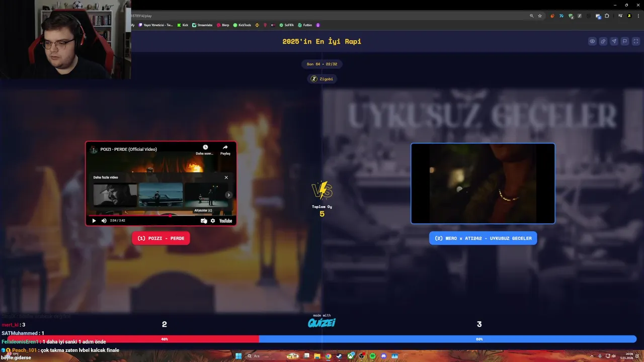The height and width of the screenshot is (362, 644).
Task: Open the Blerp bookmark
Action: (223, 25)
